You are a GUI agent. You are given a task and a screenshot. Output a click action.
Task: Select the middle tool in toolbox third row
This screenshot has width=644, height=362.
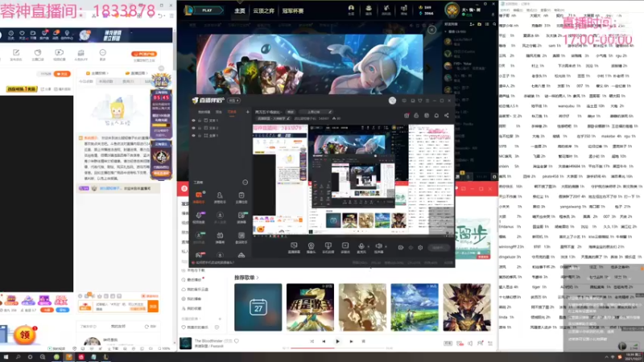(220, 237)
